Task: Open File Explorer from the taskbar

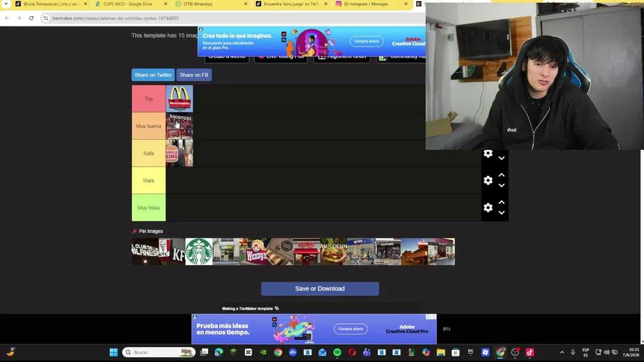Action: [441, 352]
